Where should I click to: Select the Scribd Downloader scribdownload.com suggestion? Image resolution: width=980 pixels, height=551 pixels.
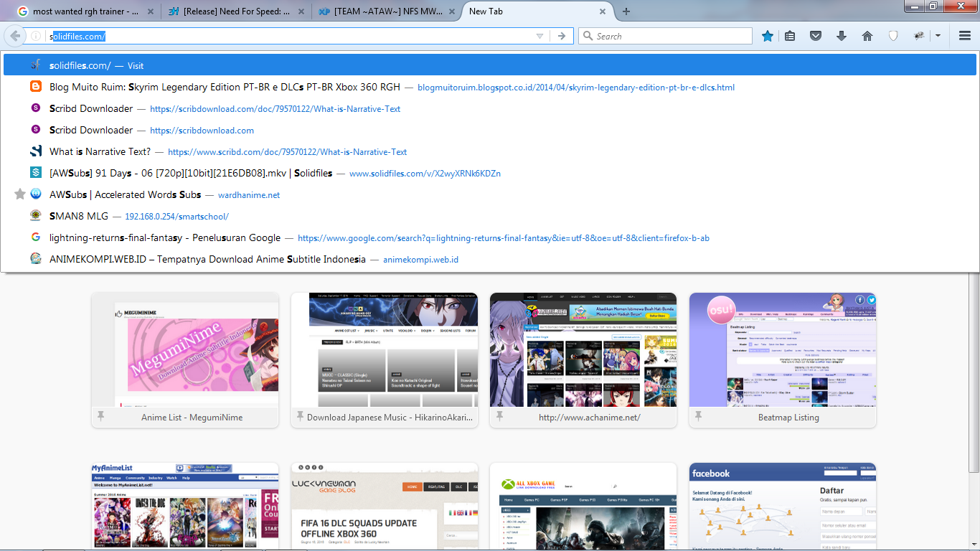click(201, 130)
